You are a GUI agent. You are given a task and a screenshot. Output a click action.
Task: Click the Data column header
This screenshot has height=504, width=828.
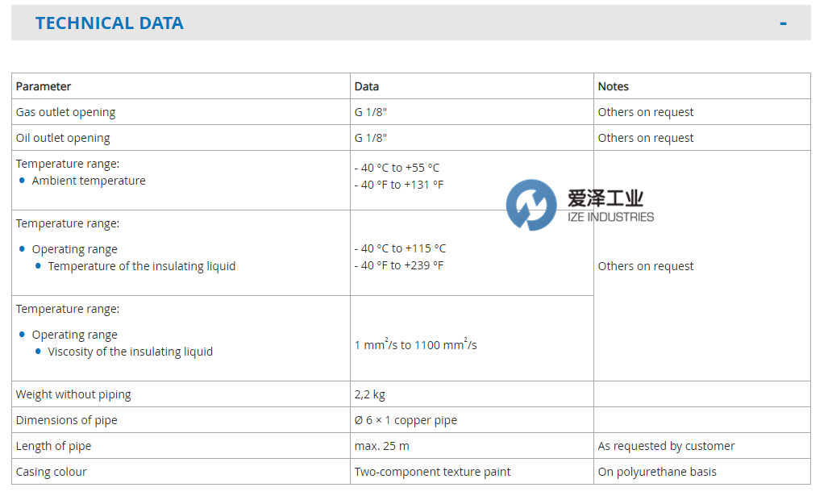tap(367, 86)
